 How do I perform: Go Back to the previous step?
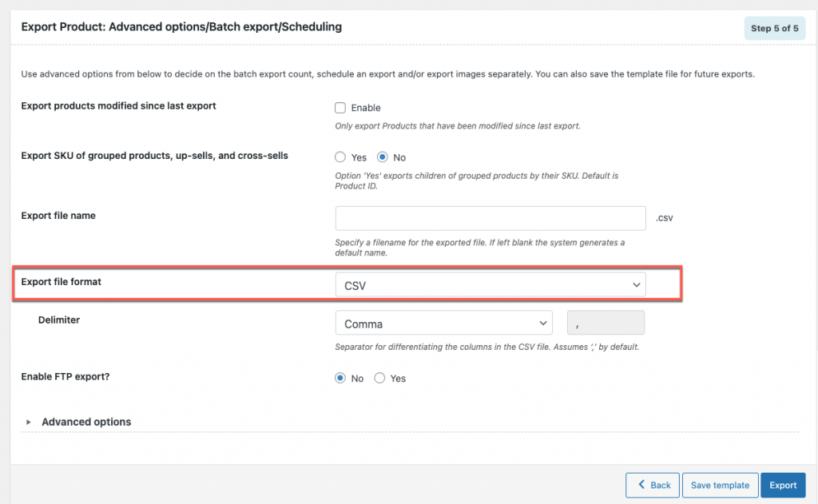point(653,485)
